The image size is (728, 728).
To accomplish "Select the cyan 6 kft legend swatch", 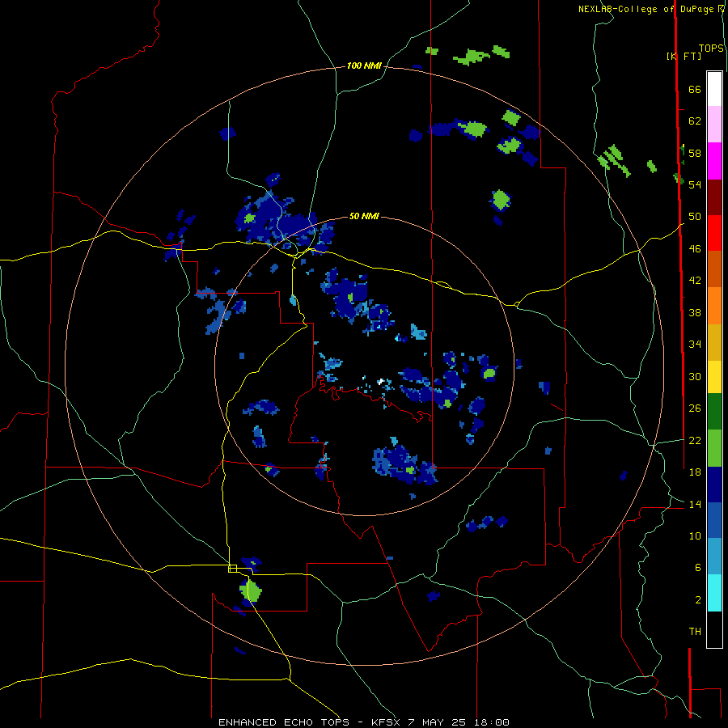I will pos(714,593).
